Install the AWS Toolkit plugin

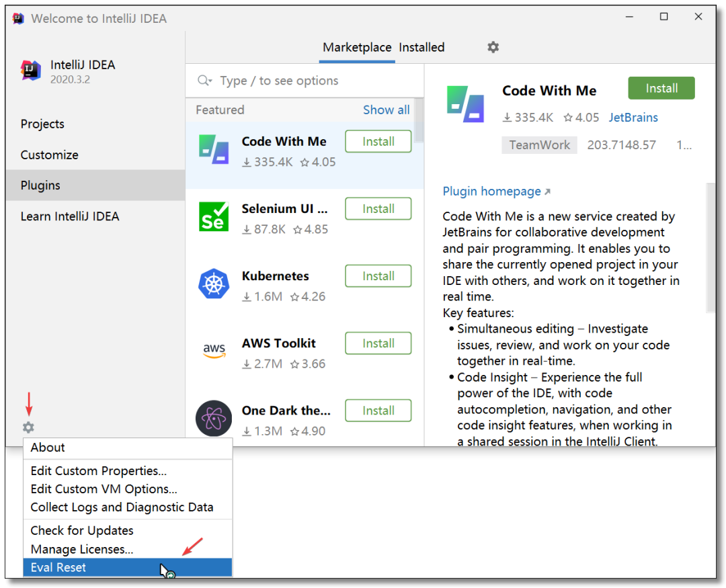pyautogui.click(x=378, y=343)
